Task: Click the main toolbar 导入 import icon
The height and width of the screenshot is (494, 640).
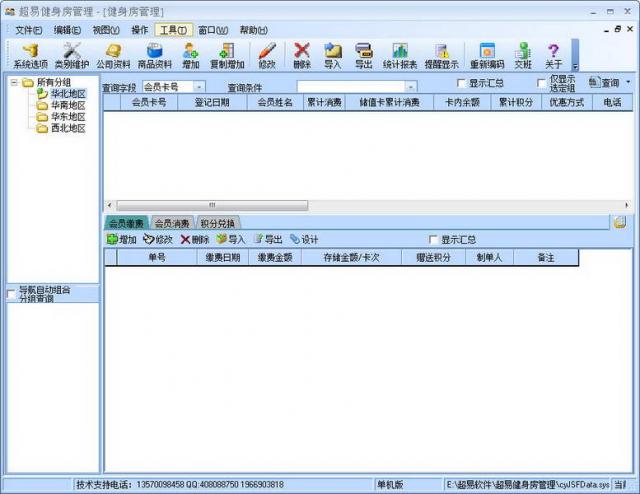Action: (x=333, y=56)
